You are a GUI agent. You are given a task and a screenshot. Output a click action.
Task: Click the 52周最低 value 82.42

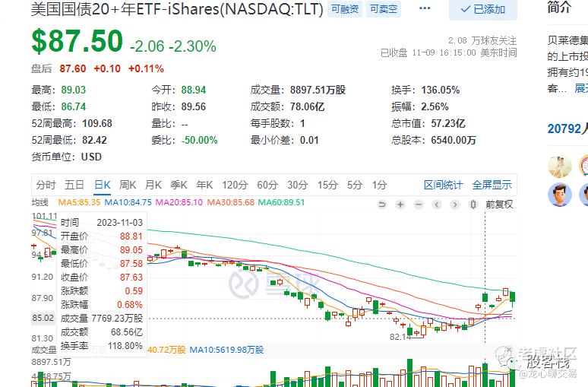click(x=94, y=140)
